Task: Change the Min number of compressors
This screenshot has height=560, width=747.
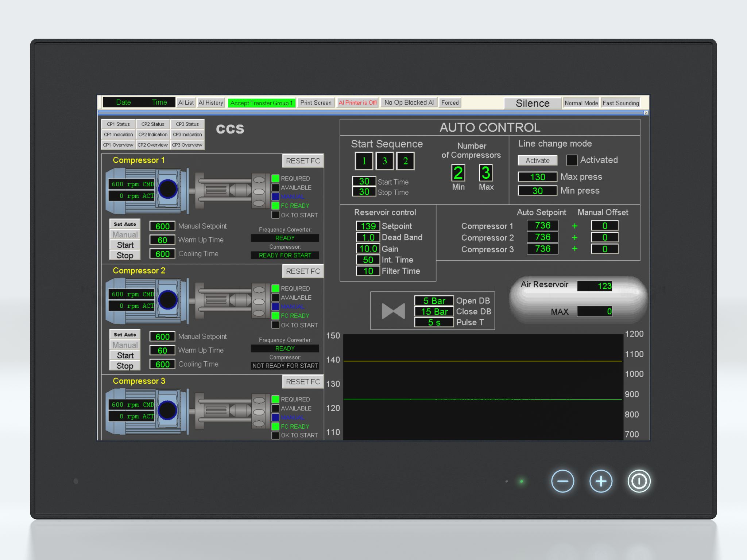Action: 458,173
